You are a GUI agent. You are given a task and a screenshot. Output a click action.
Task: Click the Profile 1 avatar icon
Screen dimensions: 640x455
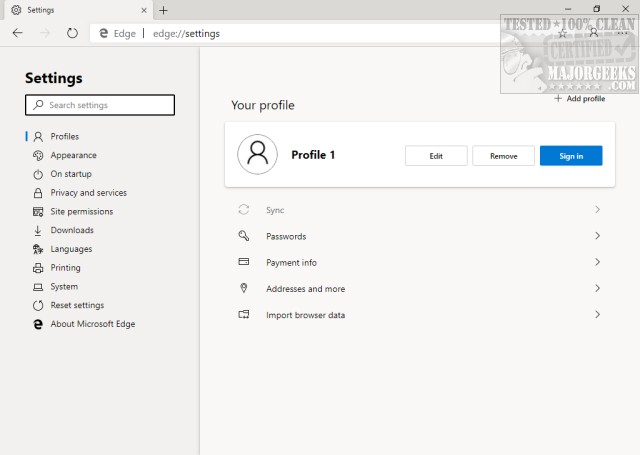point(257,155)
